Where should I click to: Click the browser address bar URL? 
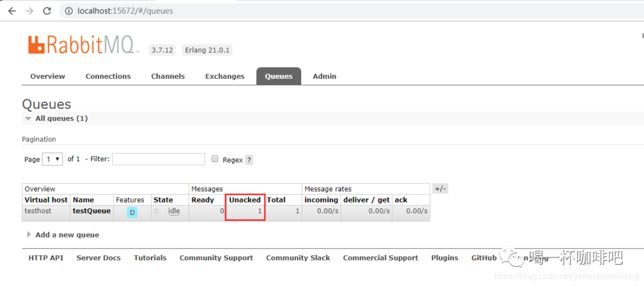coord(125,11)
